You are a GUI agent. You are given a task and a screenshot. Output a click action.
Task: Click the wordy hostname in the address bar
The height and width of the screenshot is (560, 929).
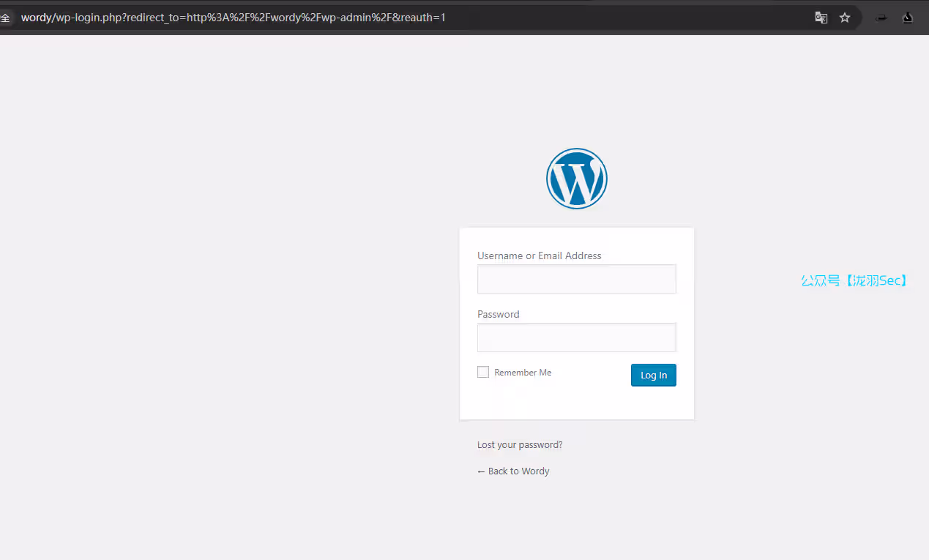pyautogui.click(x=37, y=18)
